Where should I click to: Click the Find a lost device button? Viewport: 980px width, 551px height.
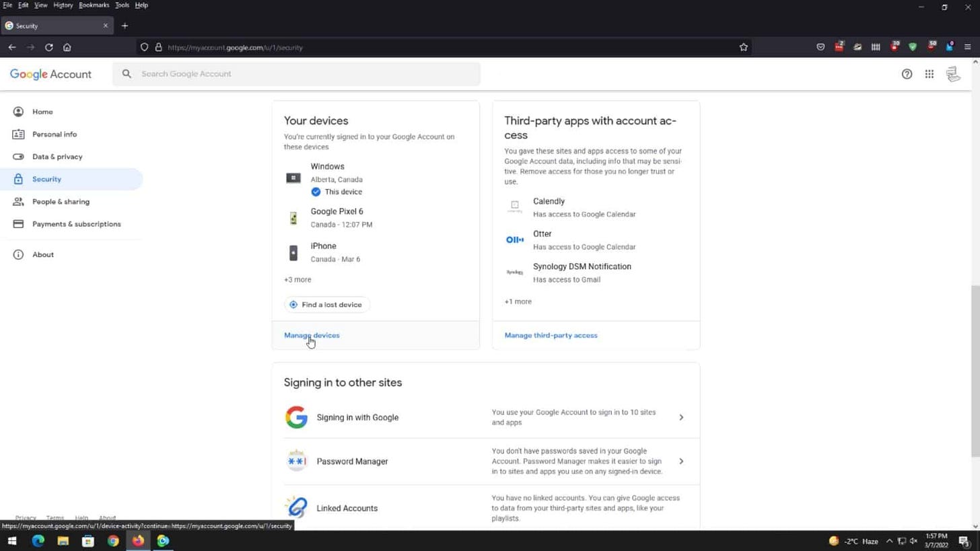pos(326,305)
